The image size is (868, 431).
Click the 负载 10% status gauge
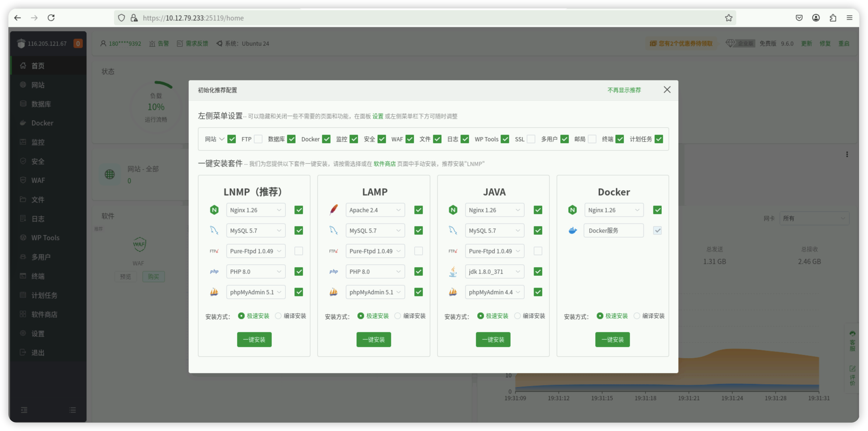[x=156, y=107]
